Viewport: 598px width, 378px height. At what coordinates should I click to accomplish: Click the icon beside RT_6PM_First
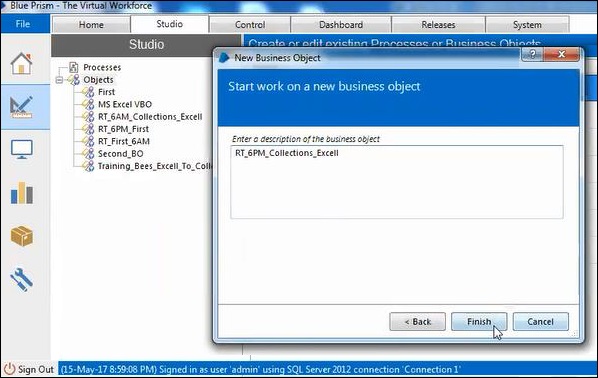88,129
